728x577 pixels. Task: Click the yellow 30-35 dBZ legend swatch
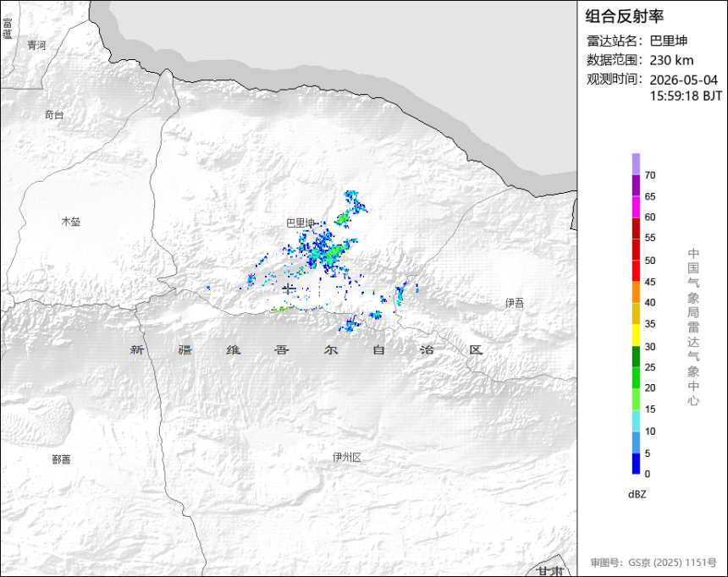636,335
